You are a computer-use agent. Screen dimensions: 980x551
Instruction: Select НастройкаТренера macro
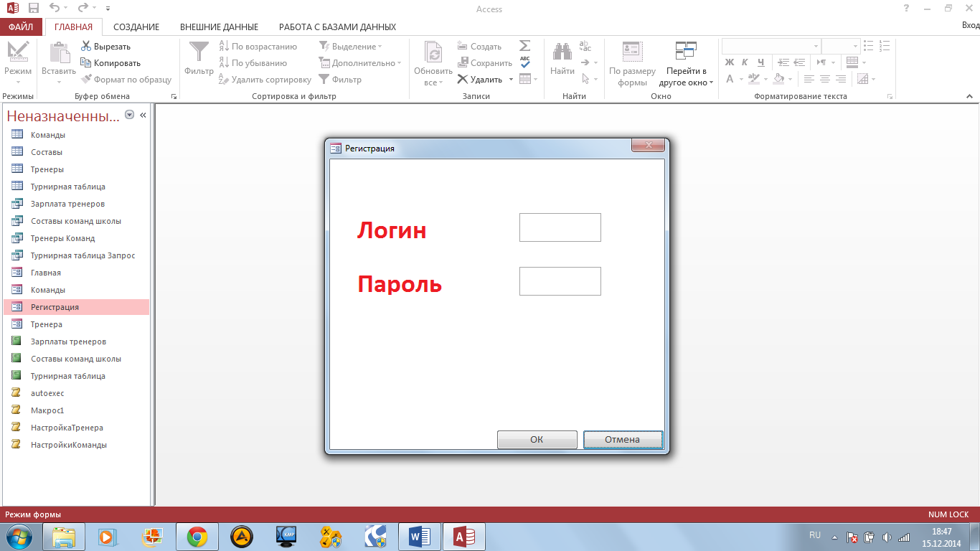pyautogui.click(x=77, y=428)
